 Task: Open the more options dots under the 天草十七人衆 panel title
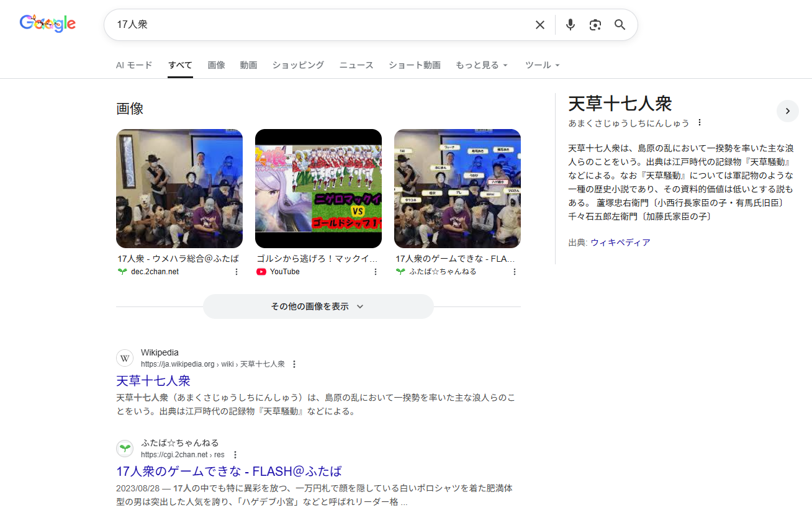(700, 123)
